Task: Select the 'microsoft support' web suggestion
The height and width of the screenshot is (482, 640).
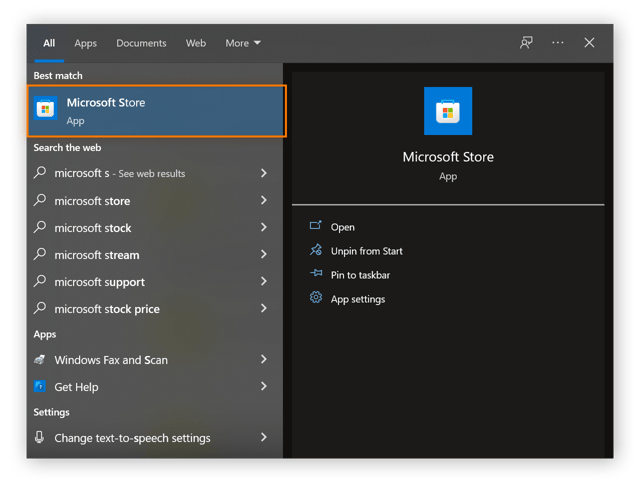Action: (x=100, y=282)
